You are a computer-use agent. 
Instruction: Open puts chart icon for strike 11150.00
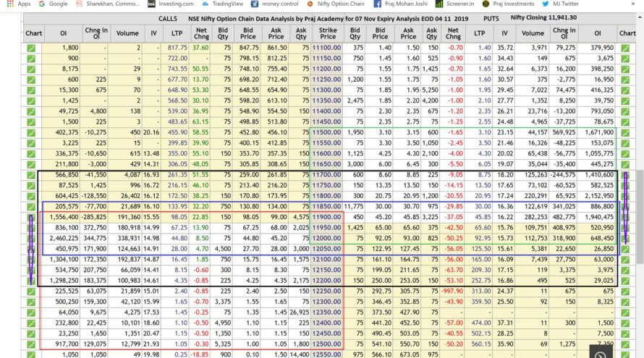point(625,59)
